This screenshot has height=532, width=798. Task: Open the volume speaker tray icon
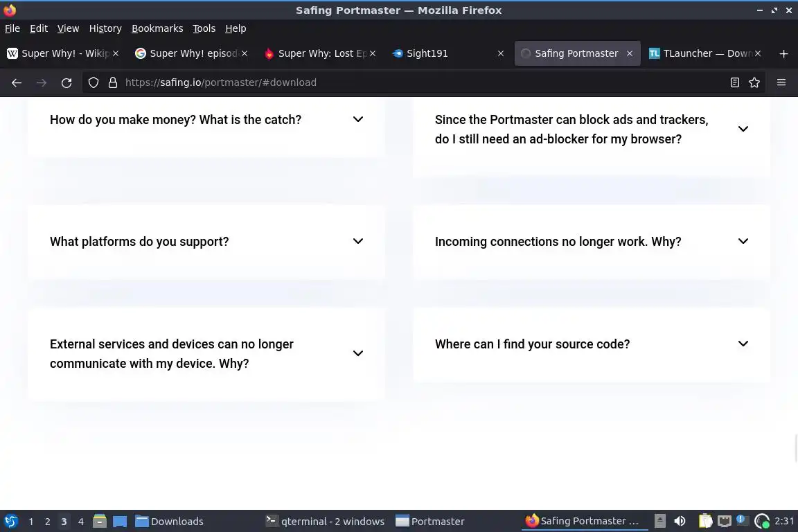[680, 521]
